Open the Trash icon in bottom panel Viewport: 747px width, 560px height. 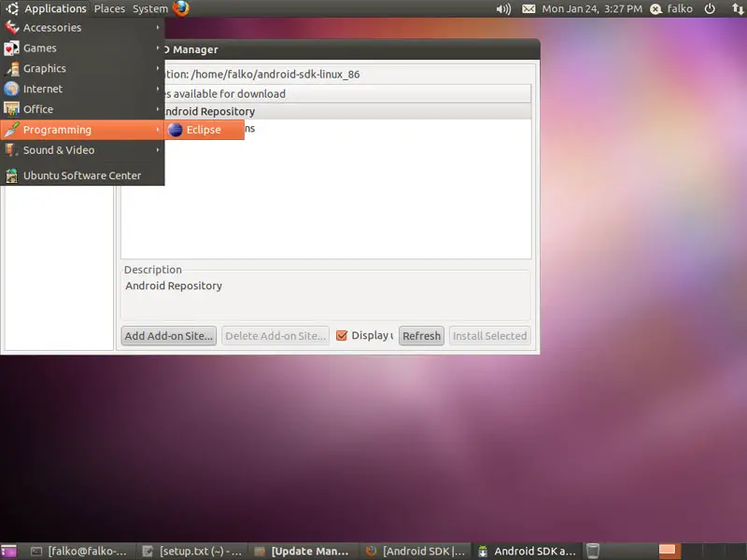593,551
